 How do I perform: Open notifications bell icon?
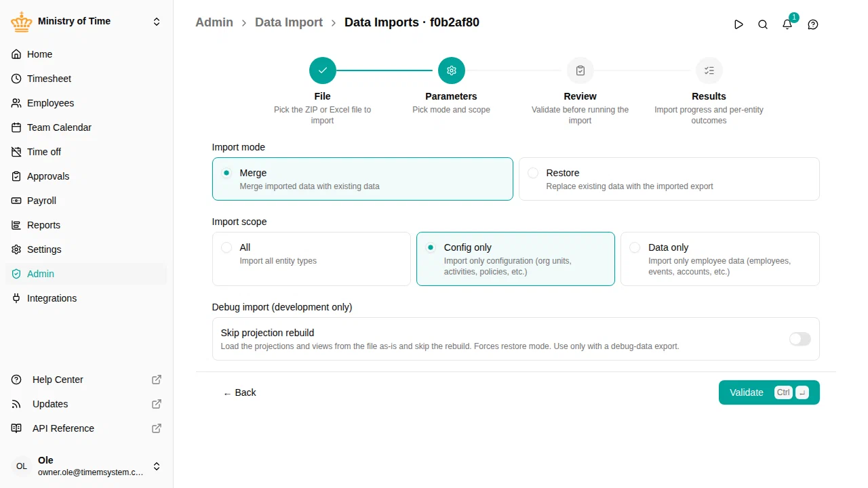click(787, 24)
